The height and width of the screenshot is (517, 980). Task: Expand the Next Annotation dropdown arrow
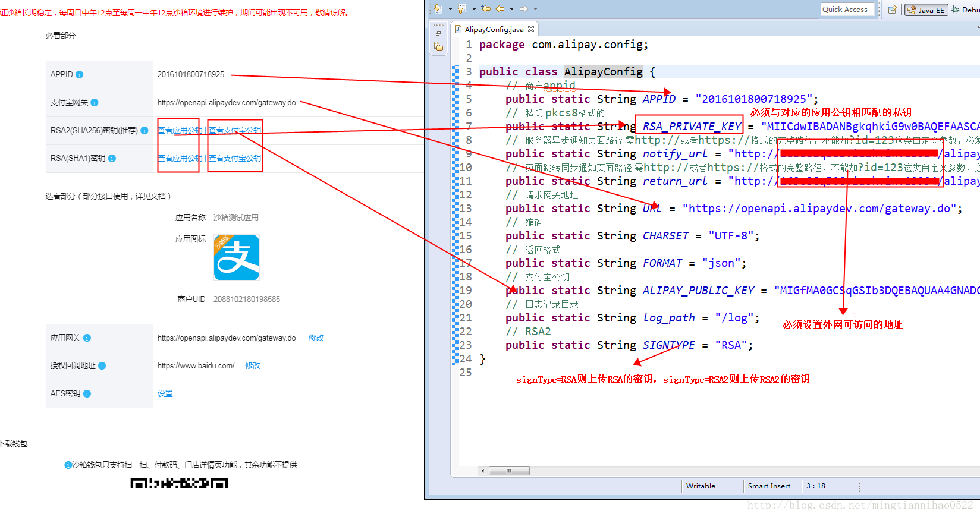point(450,9)
